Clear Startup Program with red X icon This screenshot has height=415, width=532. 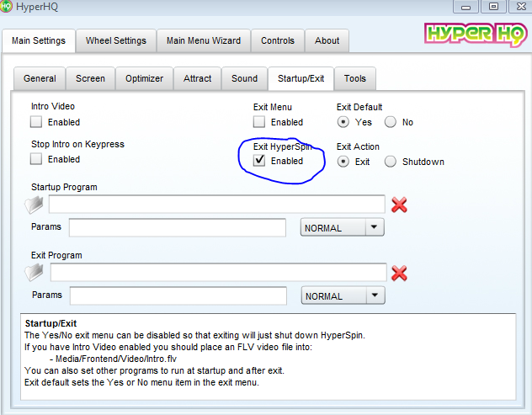pyautogui.click(x=400, y=205)
